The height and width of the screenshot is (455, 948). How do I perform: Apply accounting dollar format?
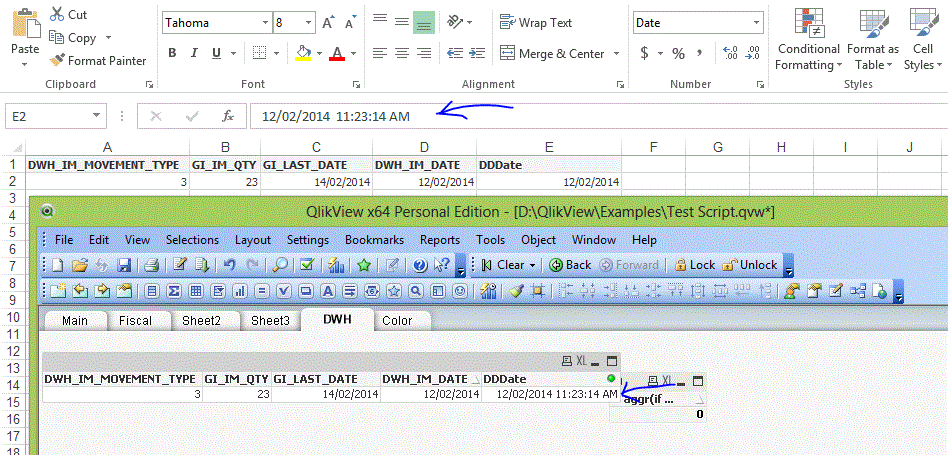(644, 53)
